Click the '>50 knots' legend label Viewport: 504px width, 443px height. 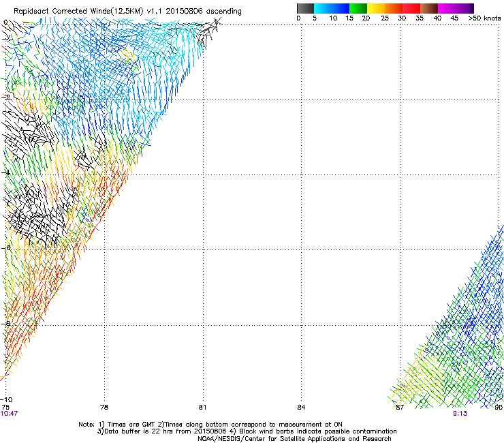[484, 18]
